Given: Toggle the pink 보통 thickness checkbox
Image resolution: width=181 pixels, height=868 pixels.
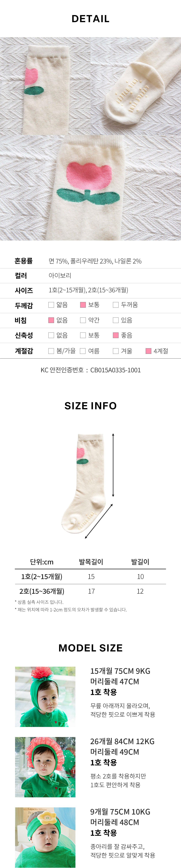Looking at the screenshot, I should (83, 305).
